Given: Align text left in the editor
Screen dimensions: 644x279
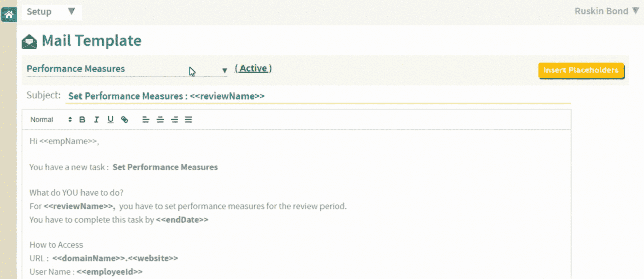Looking at the screenshot, I should tap(146, 120).
